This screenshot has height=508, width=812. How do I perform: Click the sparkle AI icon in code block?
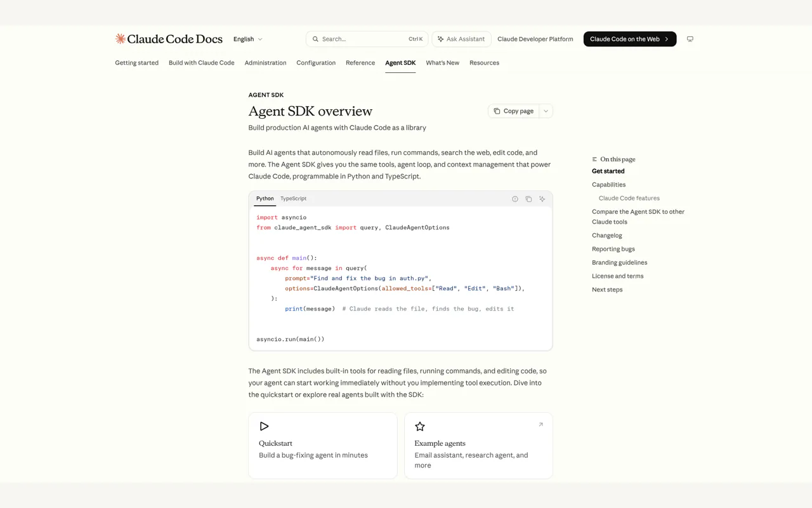[x=542, y=199]
